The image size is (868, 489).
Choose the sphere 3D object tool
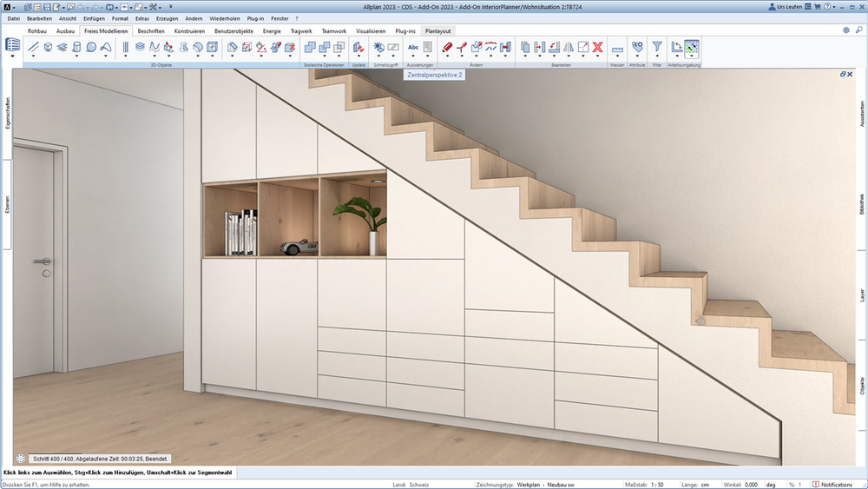click(x=91, y=47)
